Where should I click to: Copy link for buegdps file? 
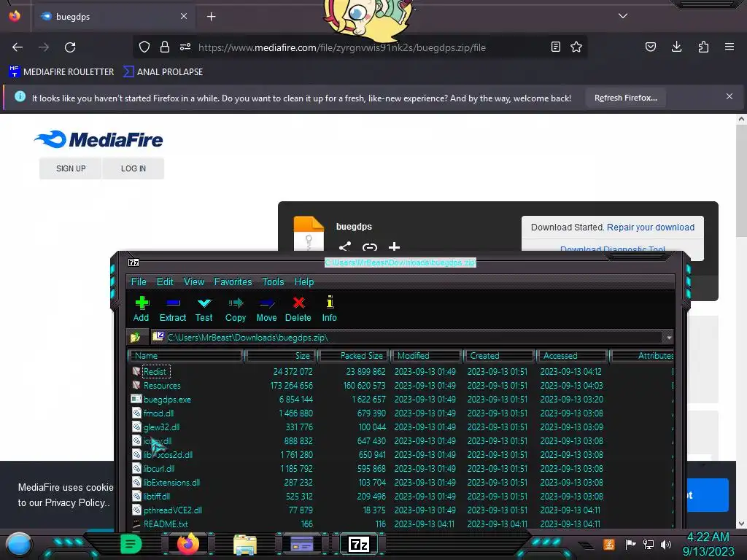[370, 246]
